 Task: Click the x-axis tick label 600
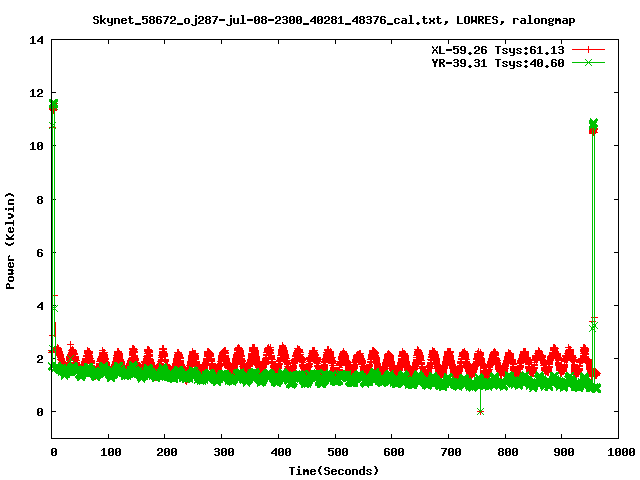(394, 452)
